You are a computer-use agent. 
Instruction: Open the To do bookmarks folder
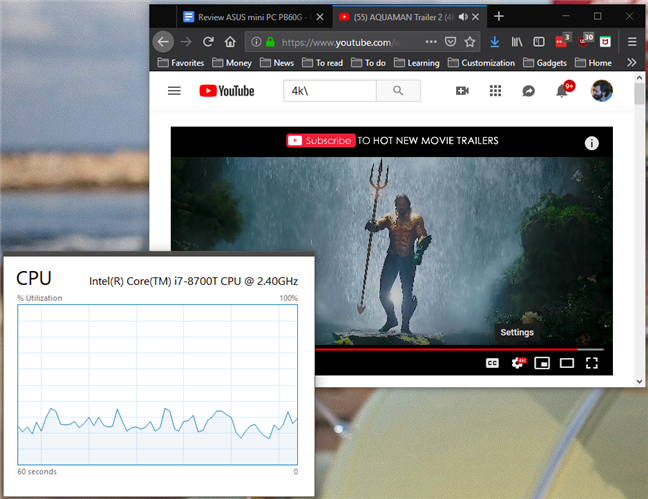coord(368,62)
